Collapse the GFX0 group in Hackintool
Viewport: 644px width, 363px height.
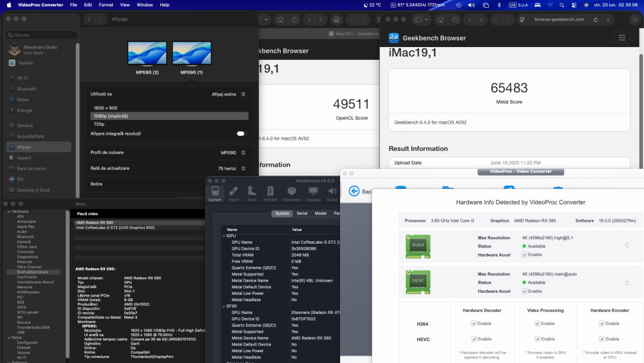[224, 306]
